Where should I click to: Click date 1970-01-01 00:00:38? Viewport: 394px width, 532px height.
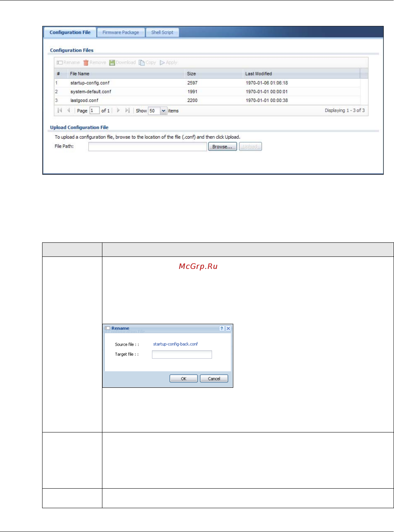coord(267,101)
